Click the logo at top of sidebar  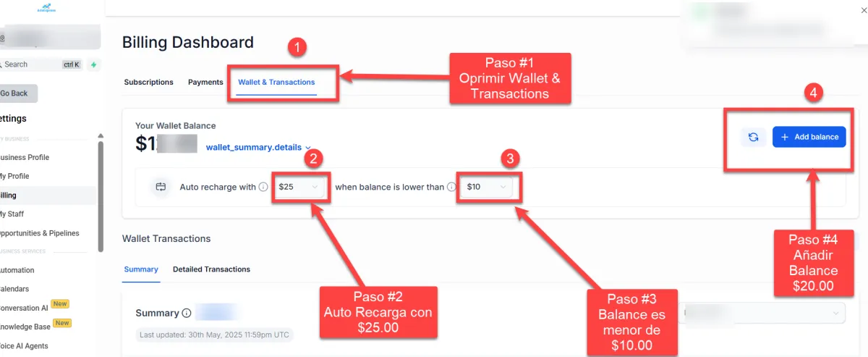coord(46,9)
